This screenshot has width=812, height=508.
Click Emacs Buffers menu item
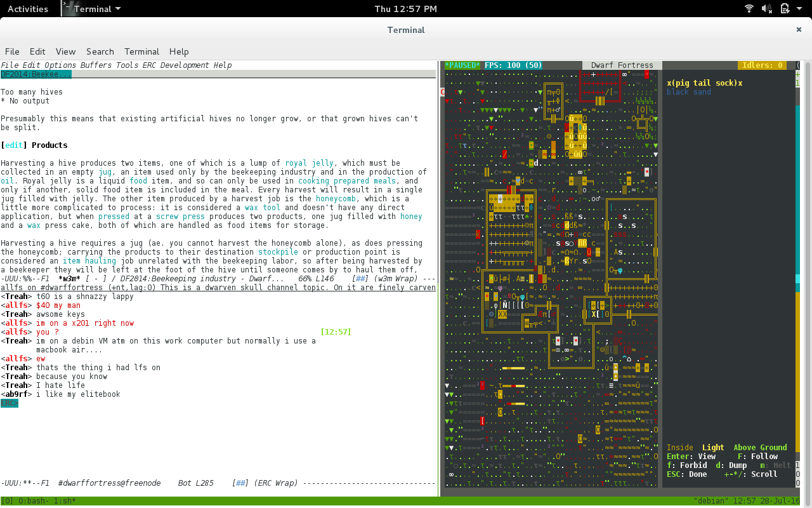point(96,65)
